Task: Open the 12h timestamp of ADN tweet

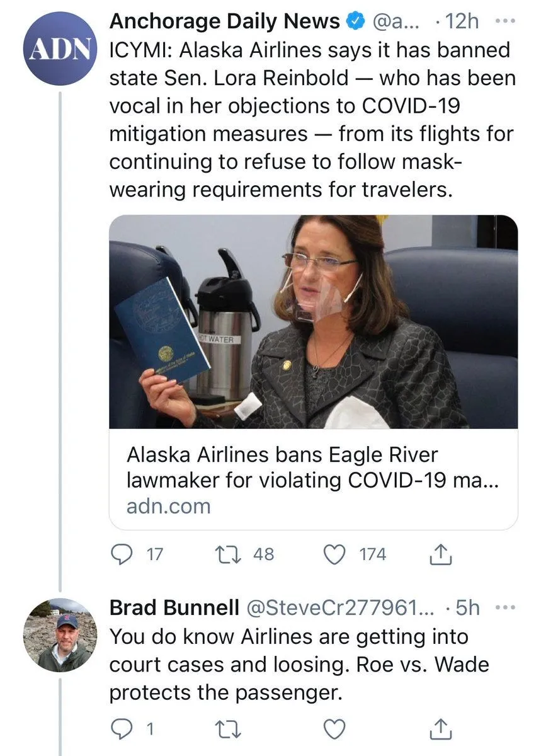Action: pyautogui.click(x=461, y=21)
